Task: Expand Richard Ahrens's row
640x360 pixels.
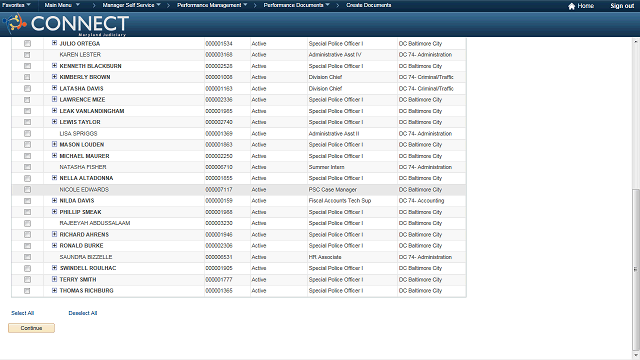Action: coord(54,234)
